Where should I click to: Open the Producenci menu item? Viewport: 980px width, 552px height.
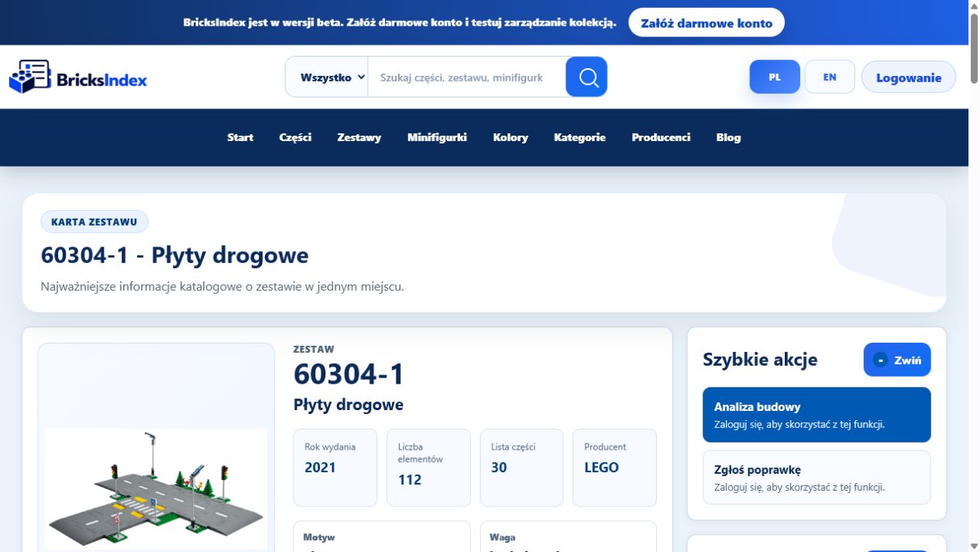pyautogui.click(x=661, y=137)
